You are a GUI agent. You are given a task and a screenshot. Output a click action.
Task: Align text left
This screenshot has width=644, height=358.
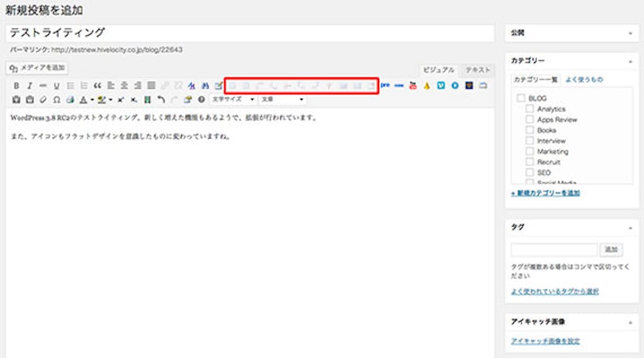(111, 86)
